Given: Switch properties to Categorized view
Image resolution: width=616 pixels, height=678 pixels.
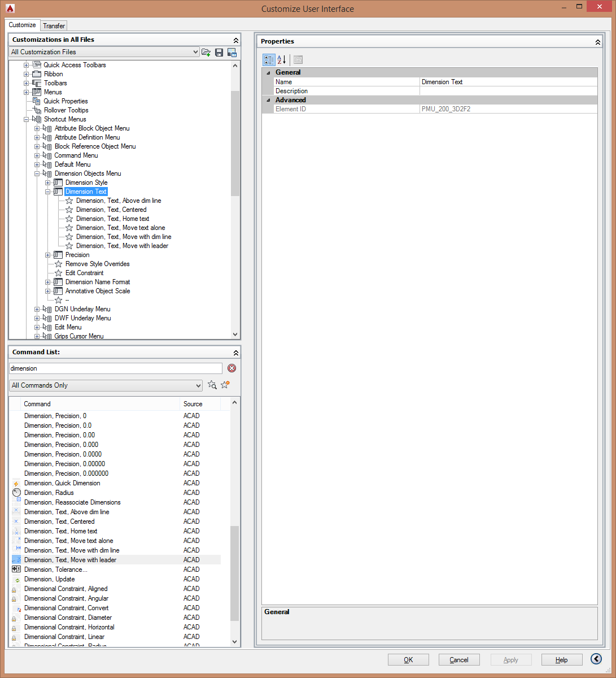Looking at the screenshot, I should 269,59.
